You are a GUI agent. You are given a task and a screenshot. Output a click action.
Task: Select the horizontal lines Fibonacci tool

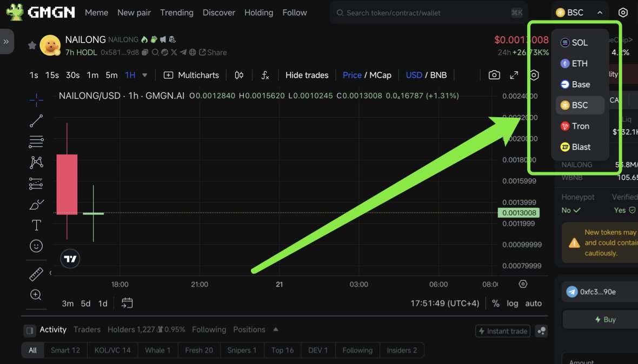[36, 142]
